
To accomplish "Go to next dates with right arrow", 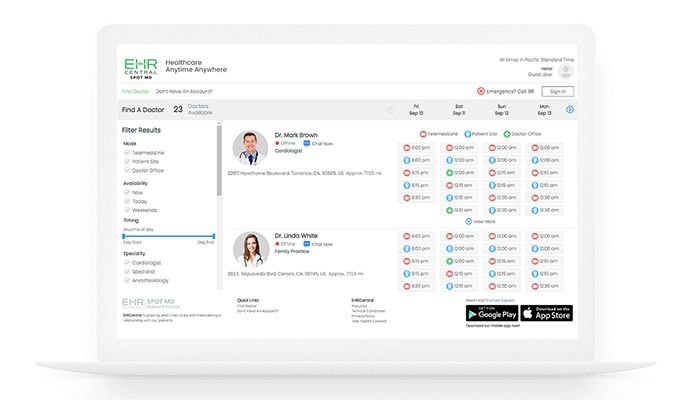I will point(570,109).
